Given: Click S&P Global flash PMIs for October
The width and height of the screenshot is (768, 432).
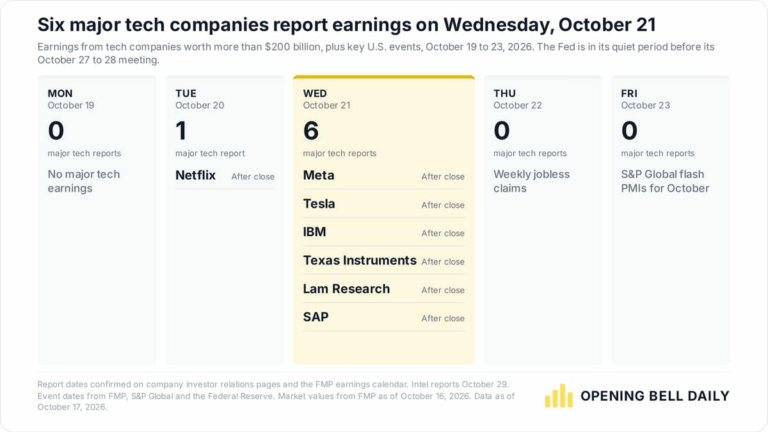Looking at the screenshot, I should point(665,181).
